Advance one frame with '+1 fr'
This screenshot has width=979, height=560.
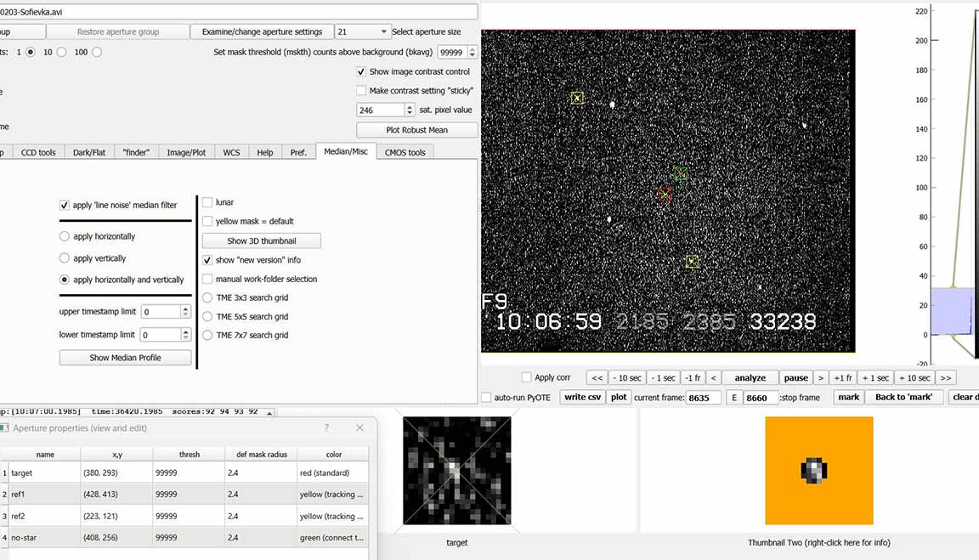[x=842, y=378]
